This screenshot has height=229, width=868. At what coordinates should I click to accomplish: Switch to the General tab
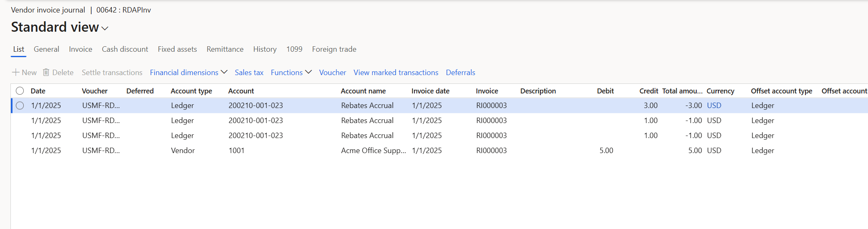coord(46,49)
